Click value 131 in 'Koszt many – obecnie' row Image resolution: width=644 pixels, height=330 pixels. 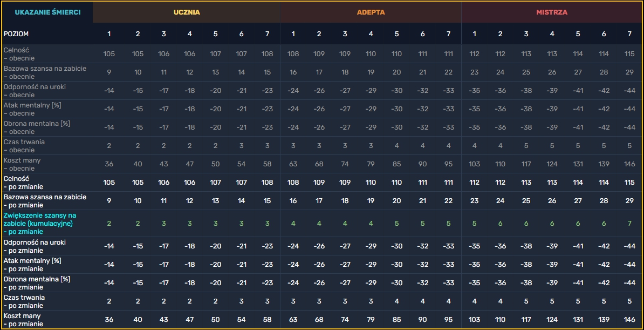(x=578, y=164)
